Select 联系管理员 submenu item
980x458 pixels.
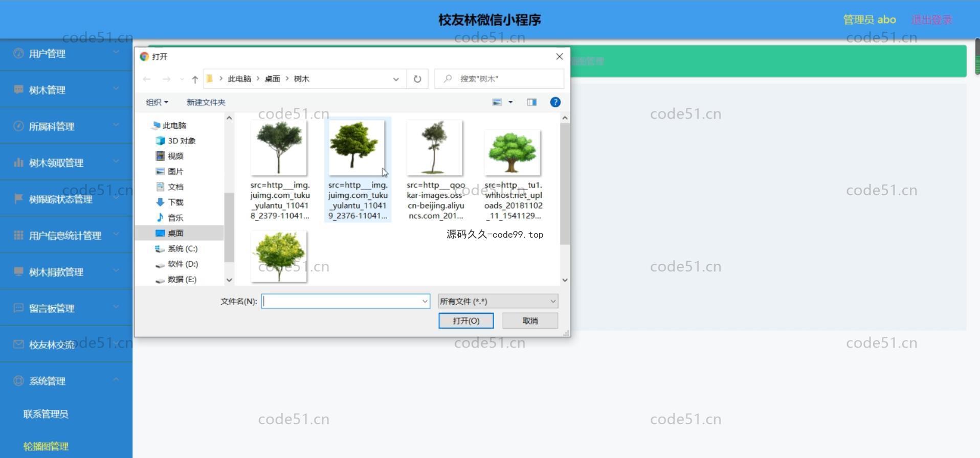pyautogui.click(x=46, y=414)
